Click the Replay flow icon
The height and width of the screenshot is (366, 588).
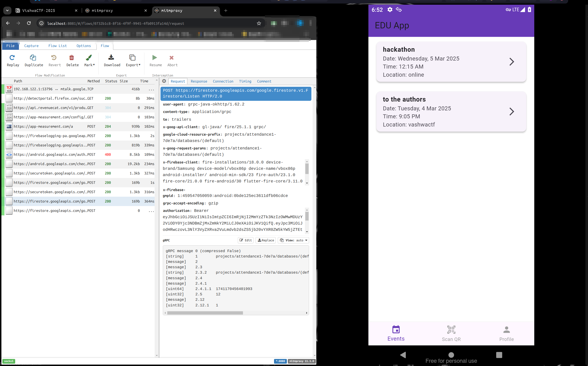coord(12,58)
